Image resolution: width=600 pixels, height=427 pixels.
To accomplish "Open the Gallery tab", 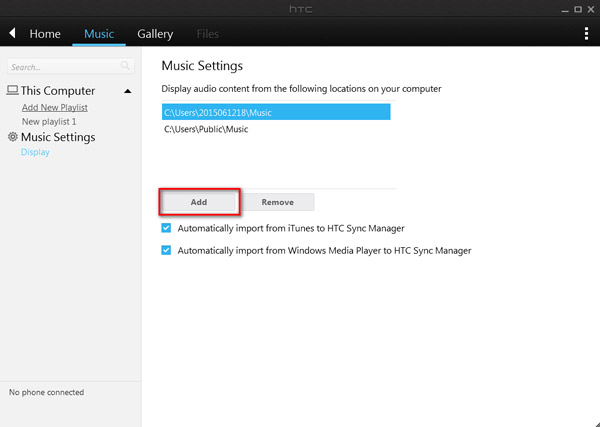I will [155, 34].
